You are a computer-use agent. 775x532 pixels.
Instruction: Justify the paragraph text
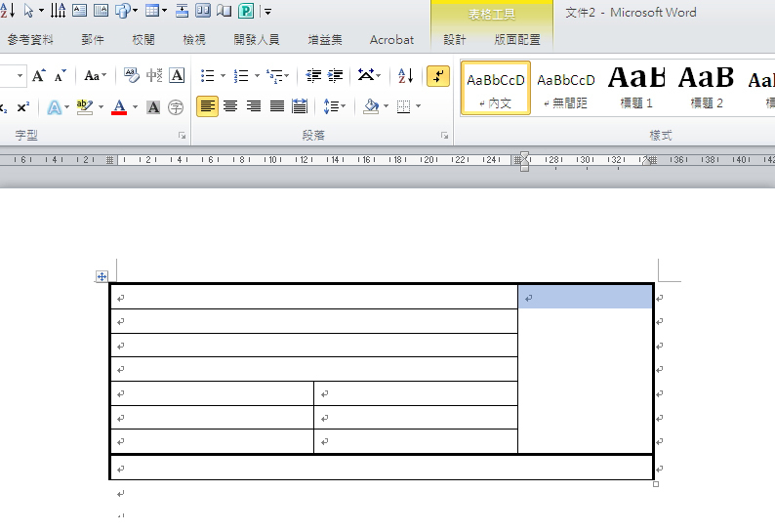tap(277, 105)
